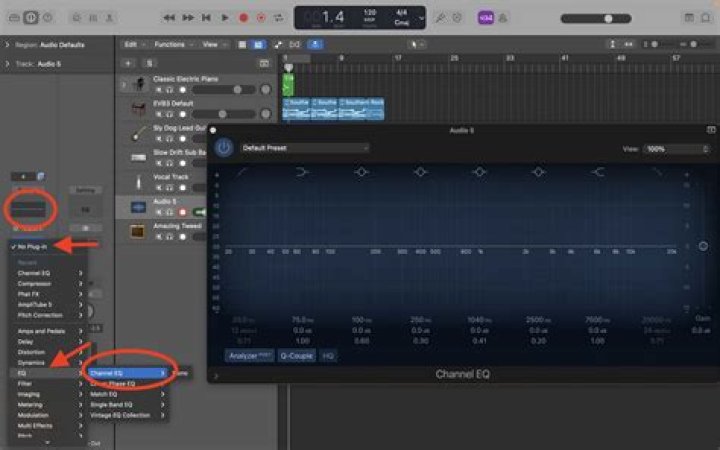Image resolution: width=720 pixels, height=450 pixels.
Task: Mute the EVB3 Default track
Action: [159, 114]
